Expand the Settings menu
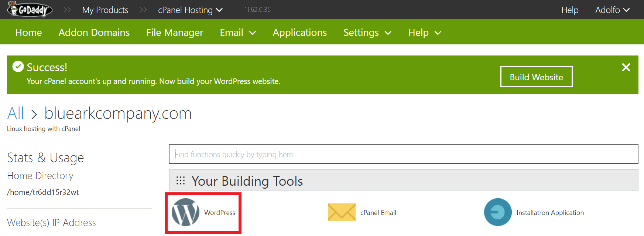 tap(367, 33)
